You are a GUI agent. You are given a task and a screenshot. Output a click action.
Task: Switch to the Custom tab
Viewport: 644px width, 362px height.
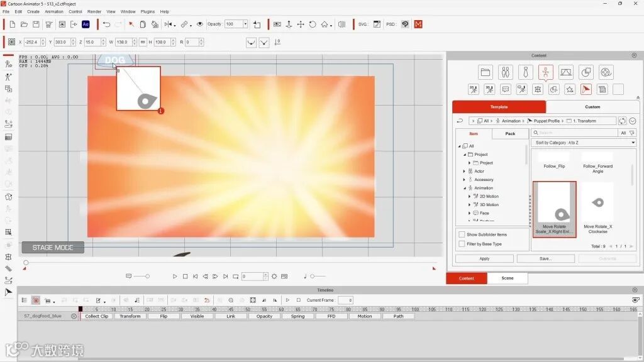tap(592, 107)
